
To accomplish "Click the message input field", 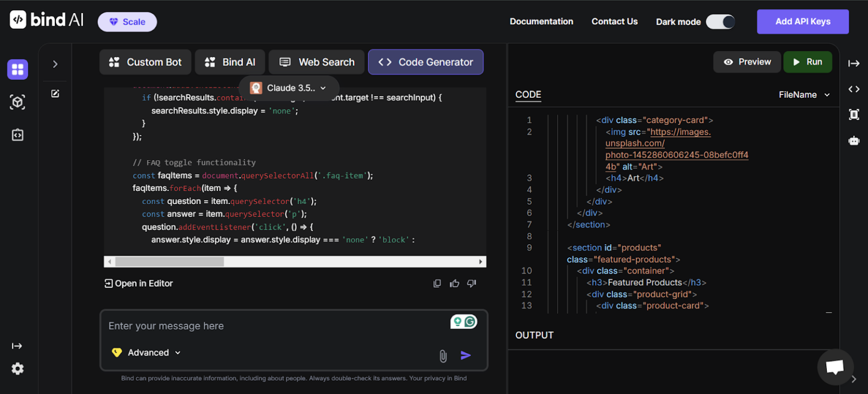I will pyautogui.click(x=271, y=326).
